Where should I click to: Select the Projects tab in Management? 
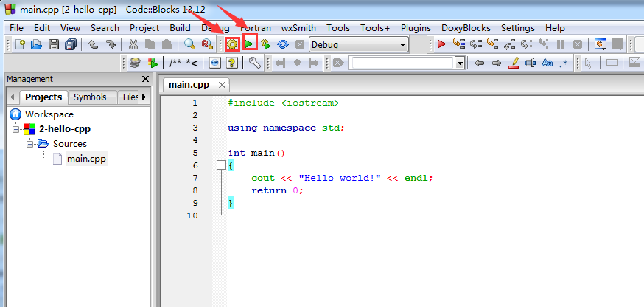(43, 97)
